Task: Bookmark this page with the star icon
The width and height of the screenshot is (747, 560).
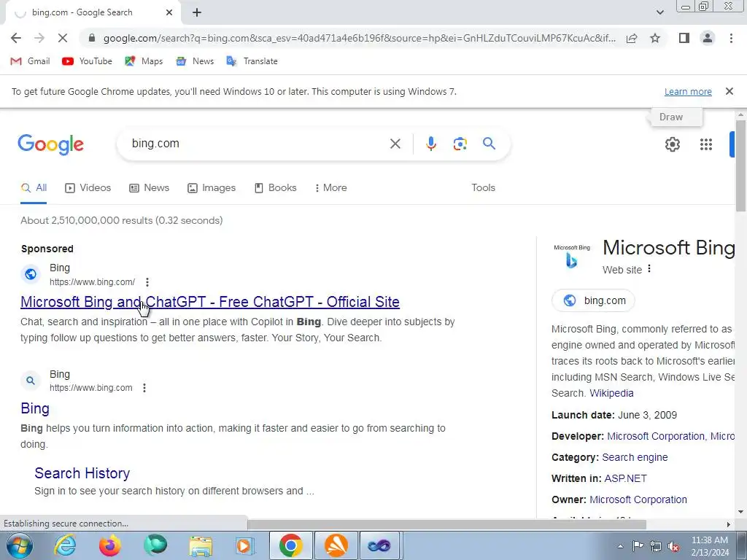Action: pyautogui.click(x=655, y=38)
